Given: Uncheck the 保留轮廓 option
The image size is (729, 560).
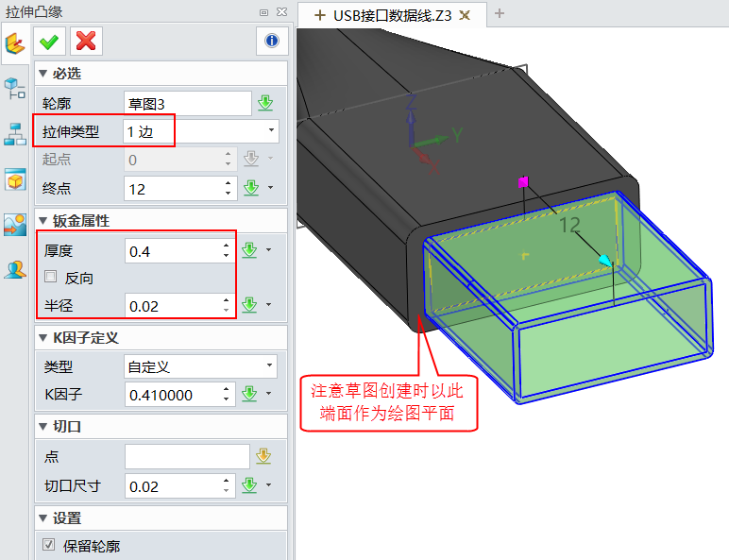Looking at the screenshot, I should coord(50,545).
